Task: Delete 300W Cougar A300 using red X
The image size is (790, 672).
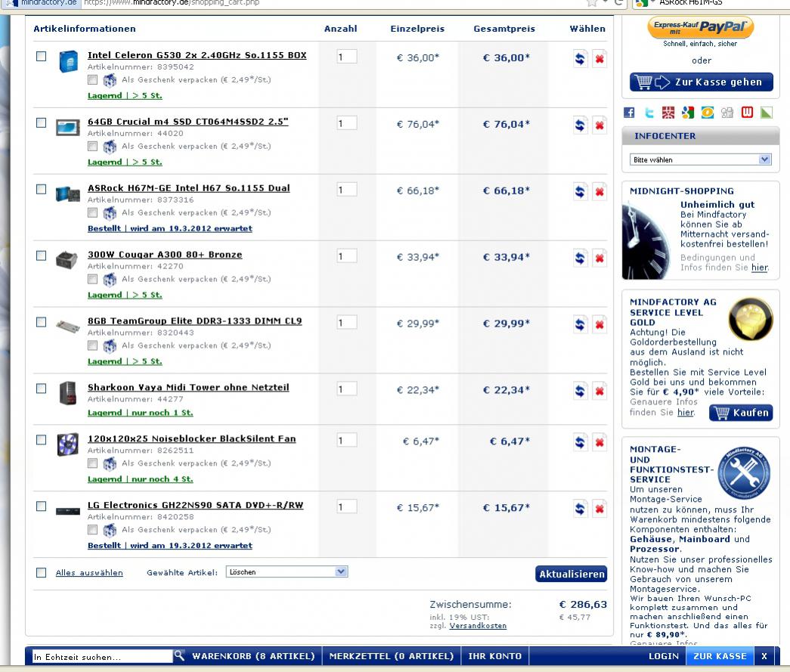Action: pos(599,259)
